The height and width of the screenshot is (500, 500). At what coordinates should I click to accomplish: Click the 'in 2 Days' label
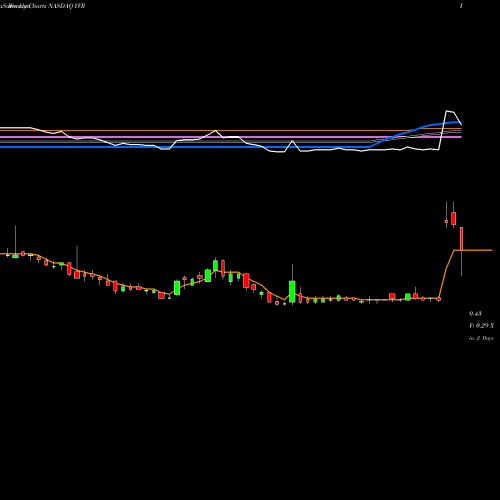[x=481, y=338]
